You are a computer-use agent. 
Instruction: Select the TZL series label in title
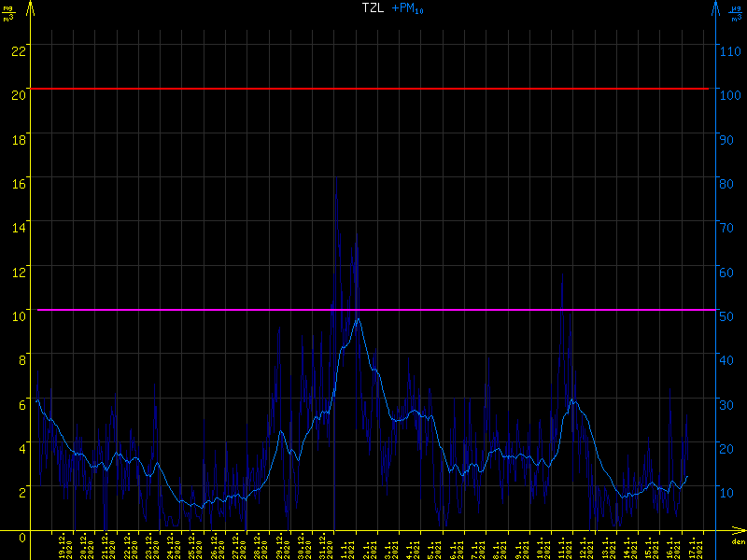(x=373, y=8)
